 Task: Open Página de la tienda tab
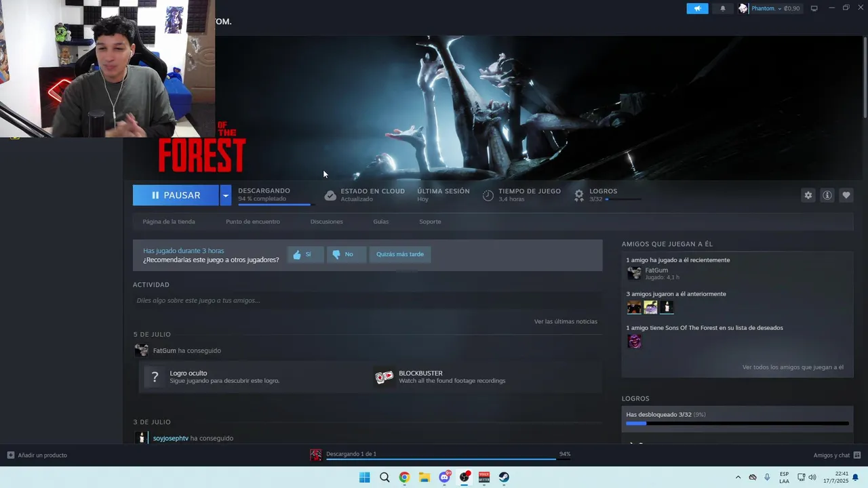tap(169, 222)
